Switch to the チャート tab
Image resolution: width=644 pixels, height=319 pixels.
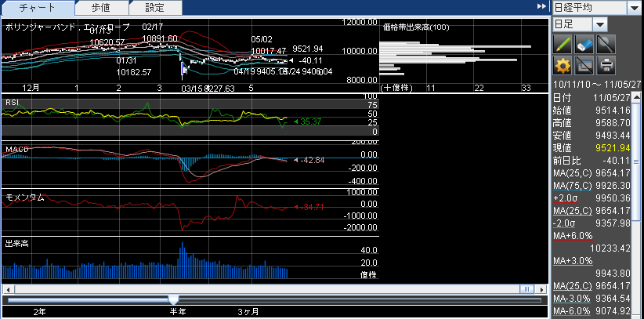38,8
